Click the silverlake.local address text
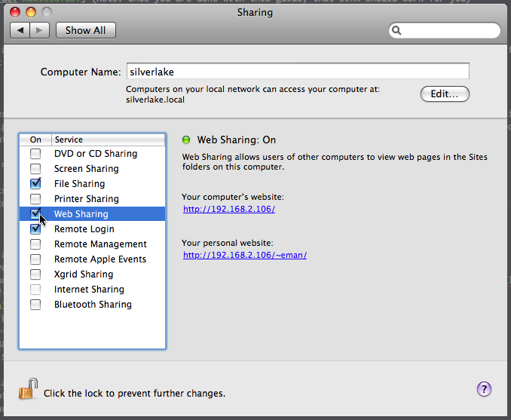 click(155, 100)
